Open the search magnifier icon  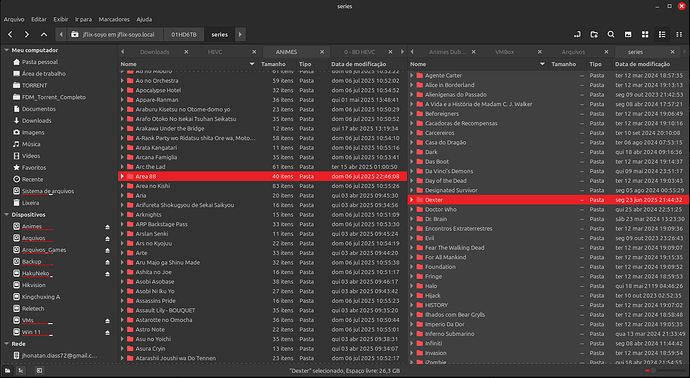(x=611, y=34)
